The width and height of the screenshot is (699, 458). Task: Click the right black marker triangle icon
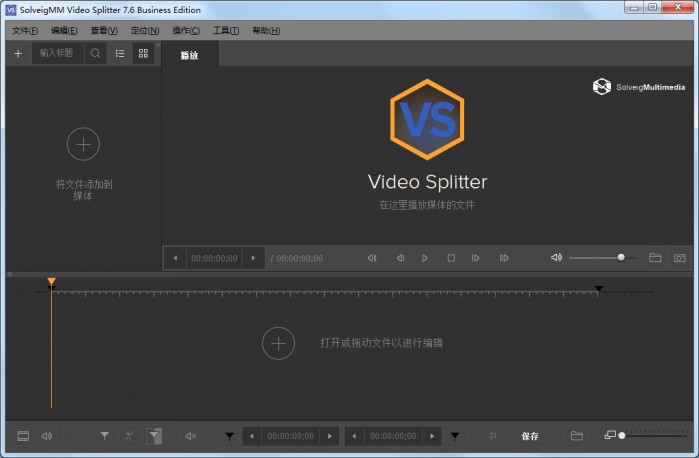pos(455,436)
